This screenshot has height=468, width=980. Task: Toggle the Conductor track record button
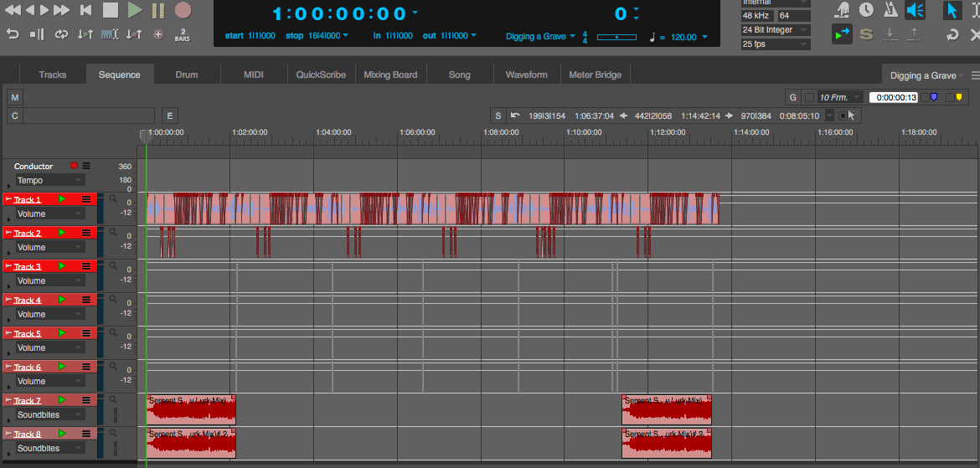(x=74, y=167)
